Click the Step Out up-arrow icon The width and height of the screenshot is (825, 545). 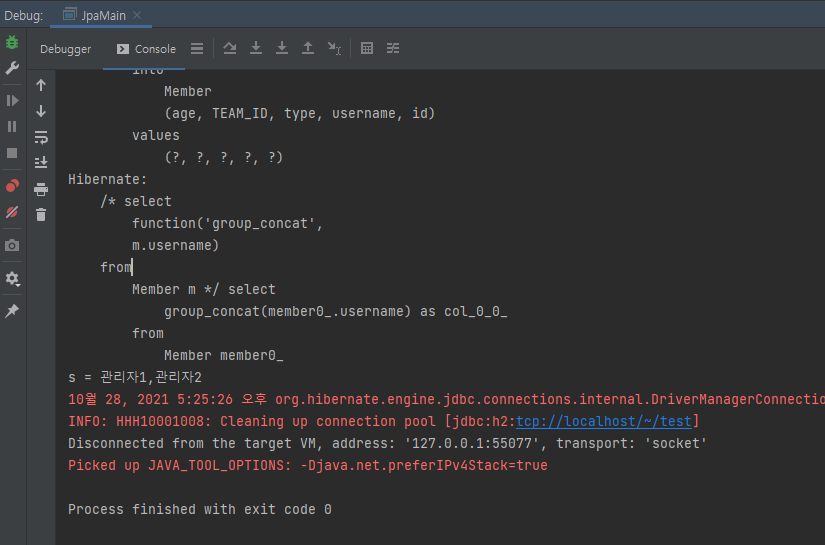[x=308, y=48]
